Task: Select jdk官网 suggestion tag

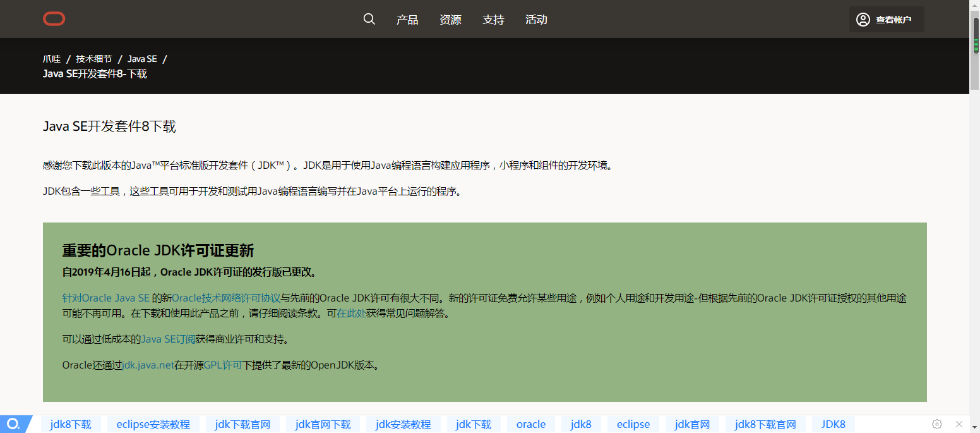Action: (x=692, y=424)
